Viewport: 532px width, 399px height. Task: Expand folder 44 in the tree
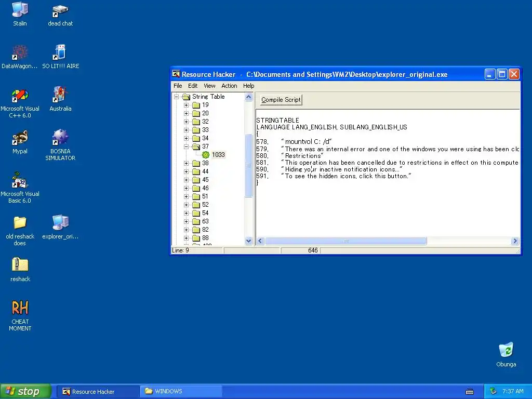pyautogui.click(x=187, y=171)
